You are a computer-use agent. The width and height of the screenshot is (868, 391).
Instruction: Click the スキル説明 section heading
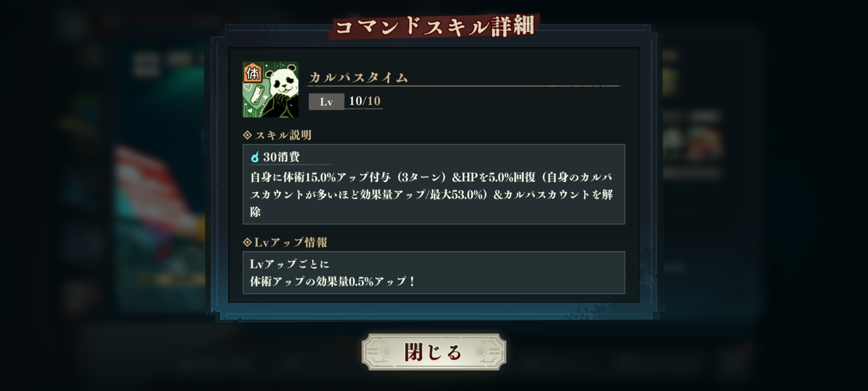pos(283,135)
